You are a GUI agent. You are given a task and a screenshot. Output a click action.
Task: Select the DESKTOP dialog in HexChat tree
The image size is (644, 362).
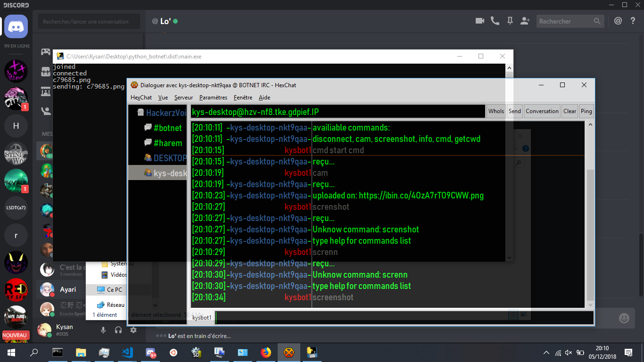pyautogui.click(x=165, y=158)
